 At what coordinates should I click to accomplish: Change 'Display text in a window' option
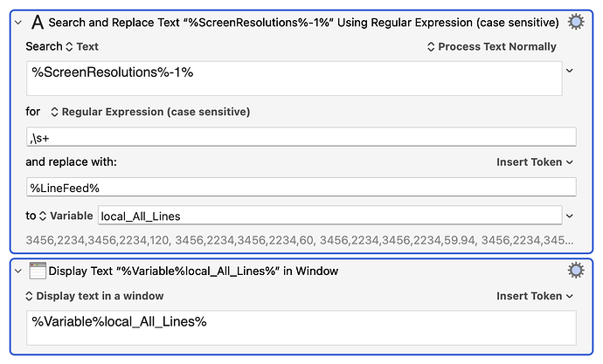tap(94, 296)
